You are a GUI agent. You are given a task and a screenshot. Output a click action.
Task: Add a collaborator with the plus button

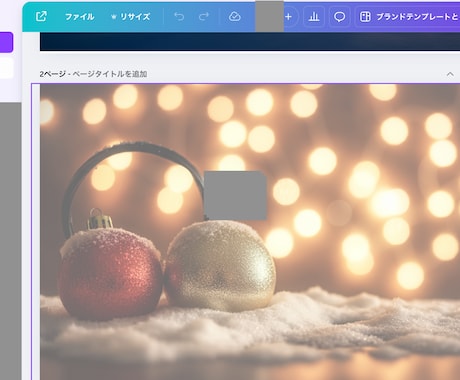(289, 17)
